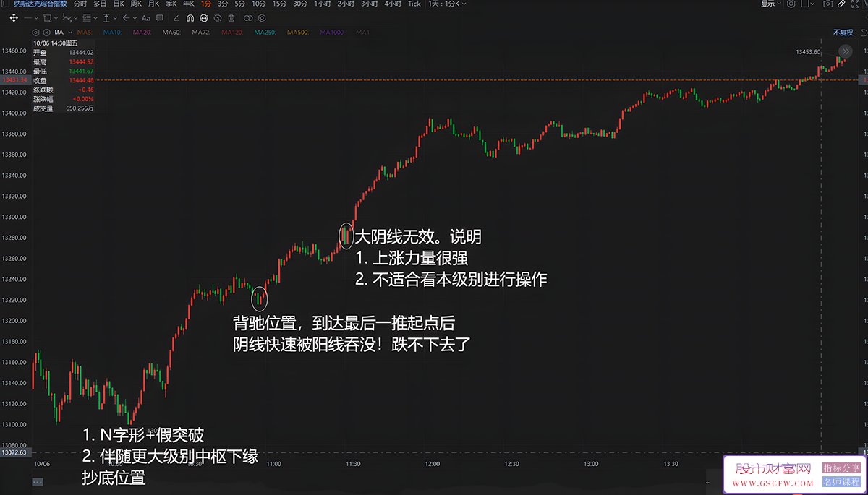The image size is (868, 495).
Task: Toggle the MA5 line label
Action: tap(85, 33)
